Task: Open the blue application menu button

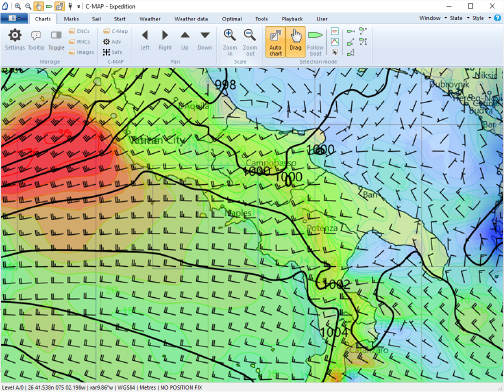Action: 14,18
